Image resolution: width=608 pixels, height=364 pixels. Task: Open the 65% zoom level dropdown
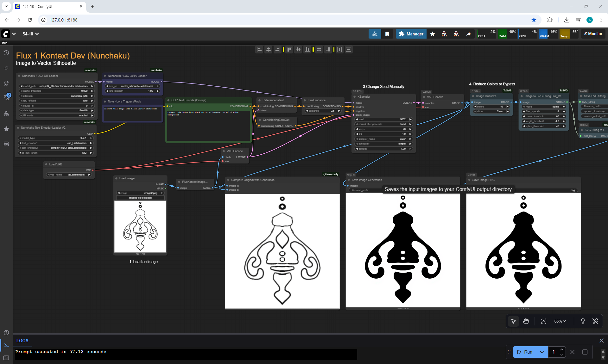click(x=560, y=321)
